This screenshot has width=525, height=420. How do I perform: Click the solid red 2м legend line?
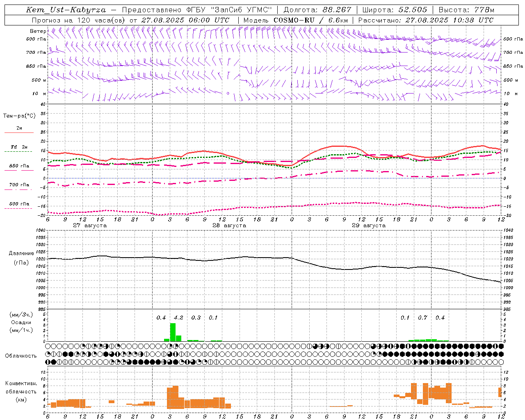click(19, 132)
